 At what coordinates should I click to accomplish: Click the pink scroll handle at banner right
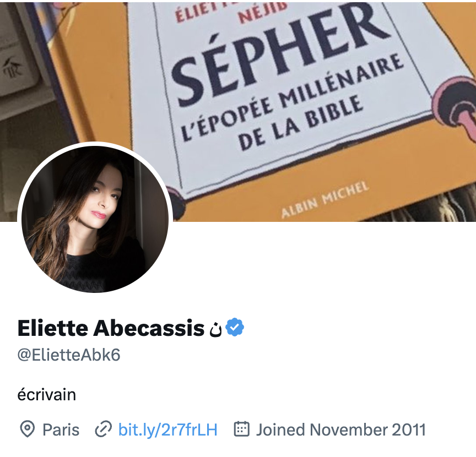456,103
